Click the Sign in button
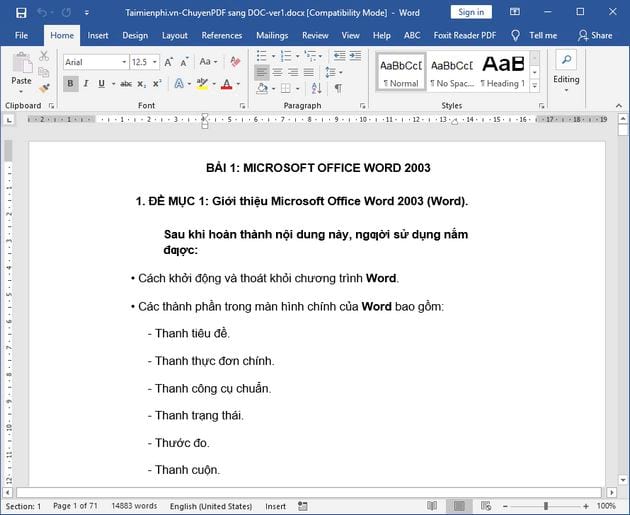 tap(471, 12)
